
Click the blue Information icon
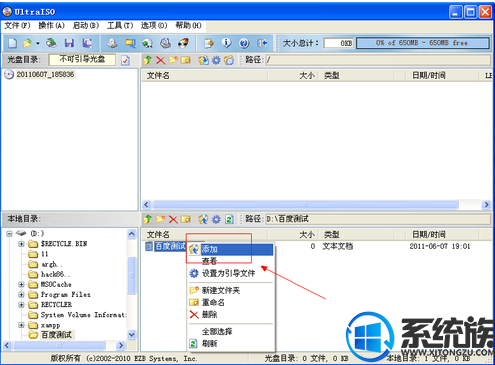[227, 43]
